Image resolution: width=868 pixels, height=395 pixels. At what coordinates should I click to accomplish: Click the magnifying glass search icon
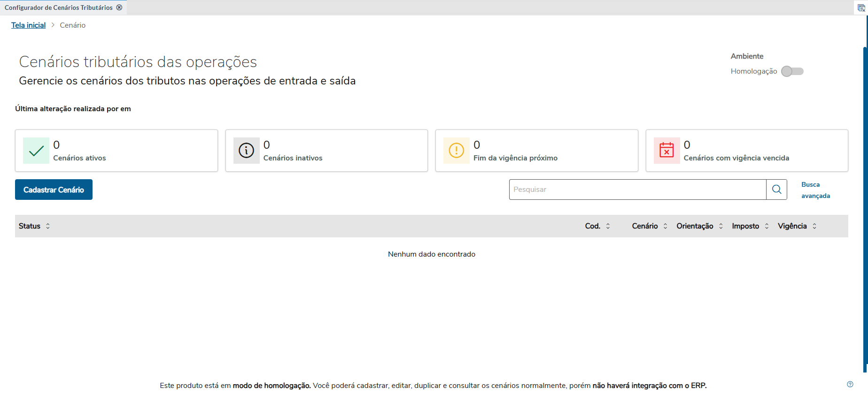tap(776, 190)
